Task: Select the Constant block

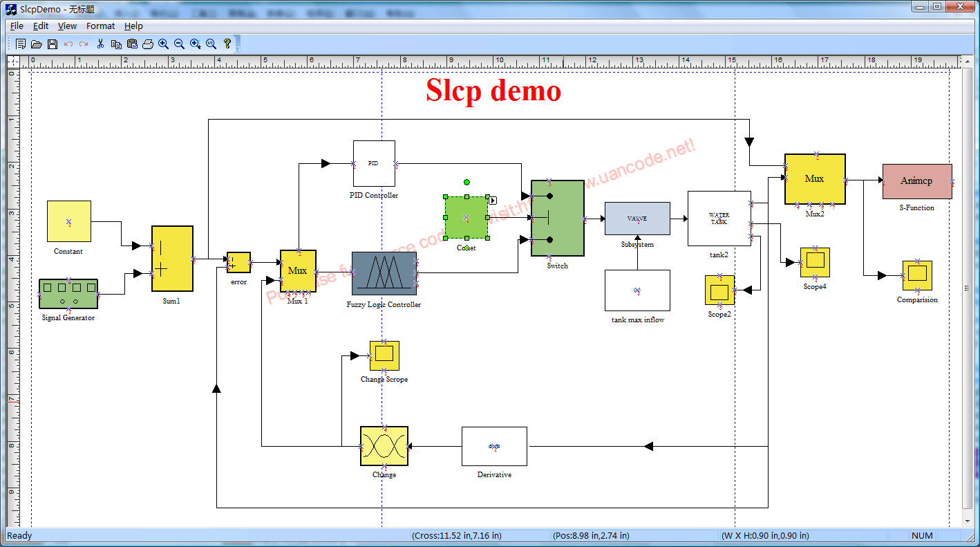Action: pyautogui.click(x=69, y=221)
